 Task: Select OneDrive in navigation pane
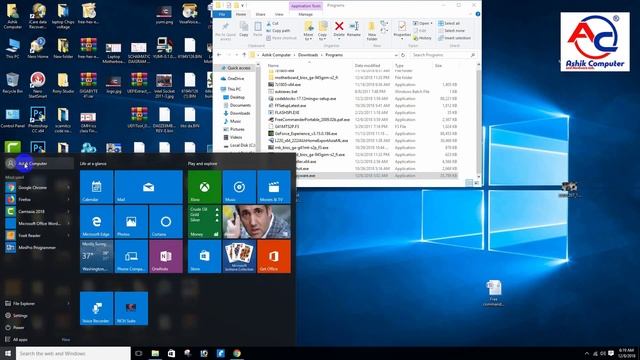(233, 78)
